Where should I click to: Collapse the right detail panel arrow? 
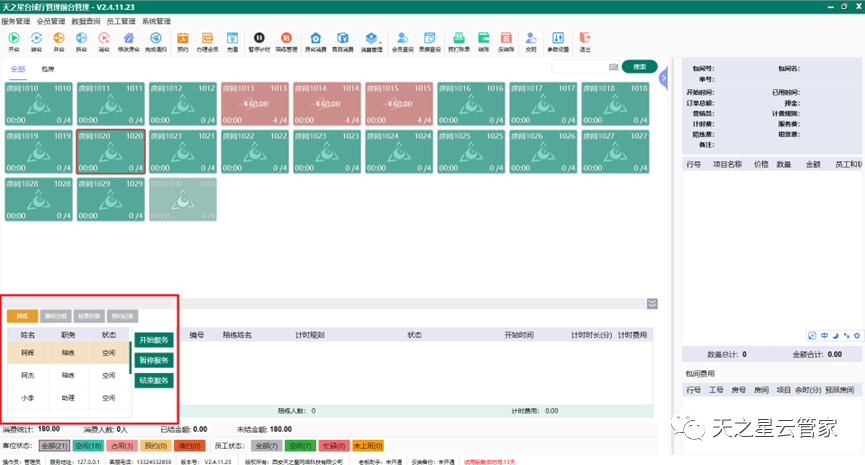pos(662,69)
